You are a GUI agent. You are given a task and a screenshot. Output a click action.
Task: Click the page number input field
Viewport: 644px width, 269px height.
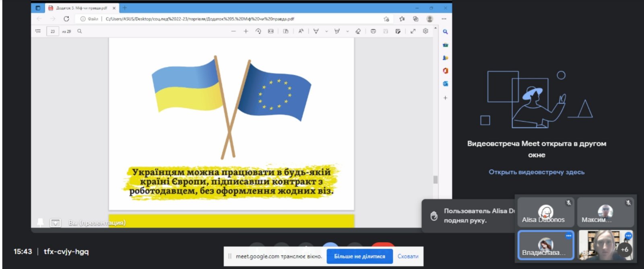tap(53, 31)
